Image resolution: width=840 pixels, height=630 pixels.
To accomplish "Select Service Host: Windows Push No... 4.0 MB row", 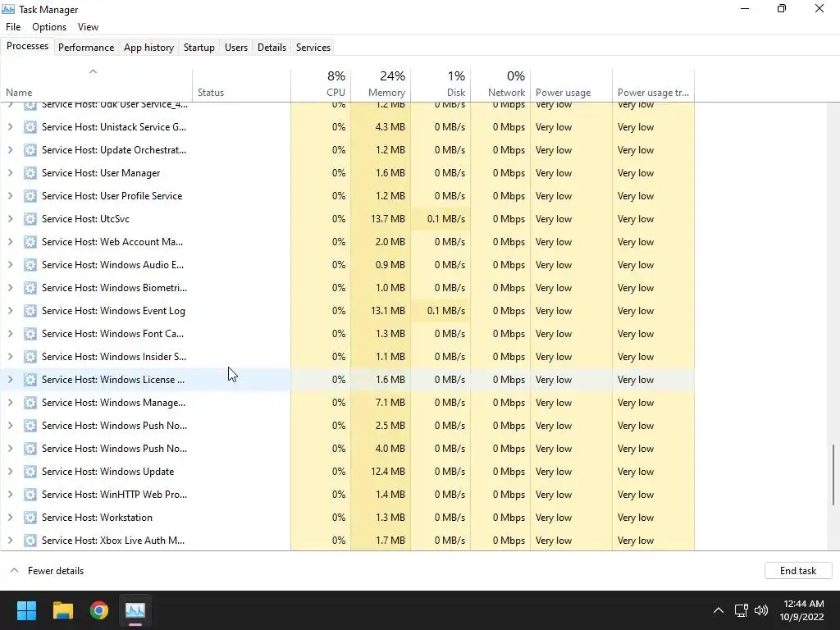I will (x=347, y=449).
